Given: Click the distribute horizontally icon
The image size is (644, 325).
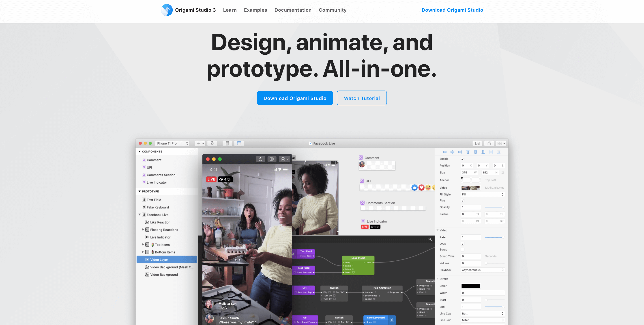Looking at the screenshot, I should [491, 152].
